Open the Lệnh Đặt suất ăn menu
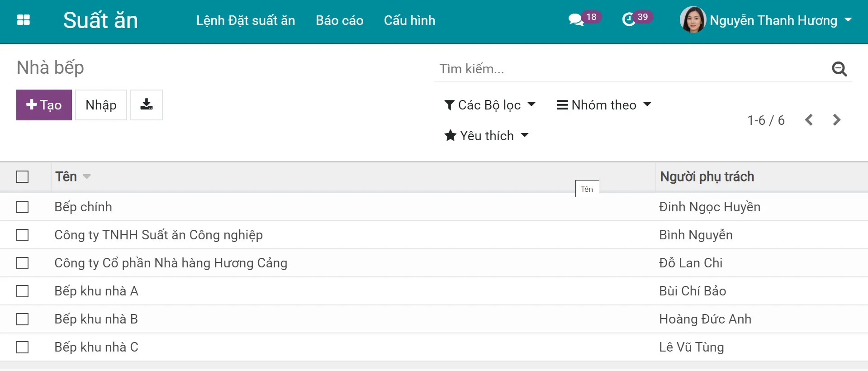The image size is (868, 371). click(246, 20)
